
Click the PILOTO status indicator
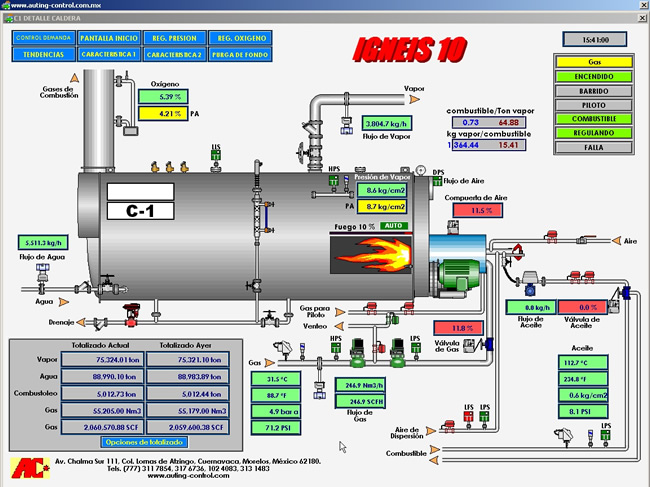594,105
